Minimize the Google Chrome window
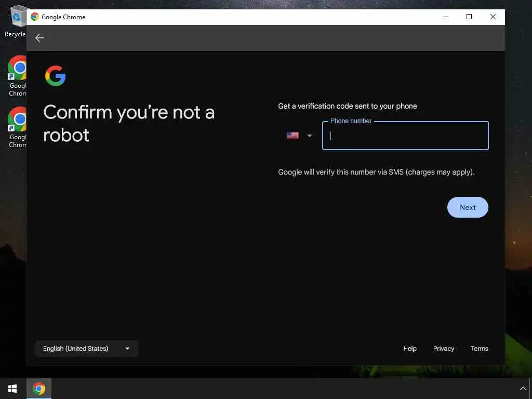Image resolution: width=532 pixels, height=399 pixels. click(445, 17)
